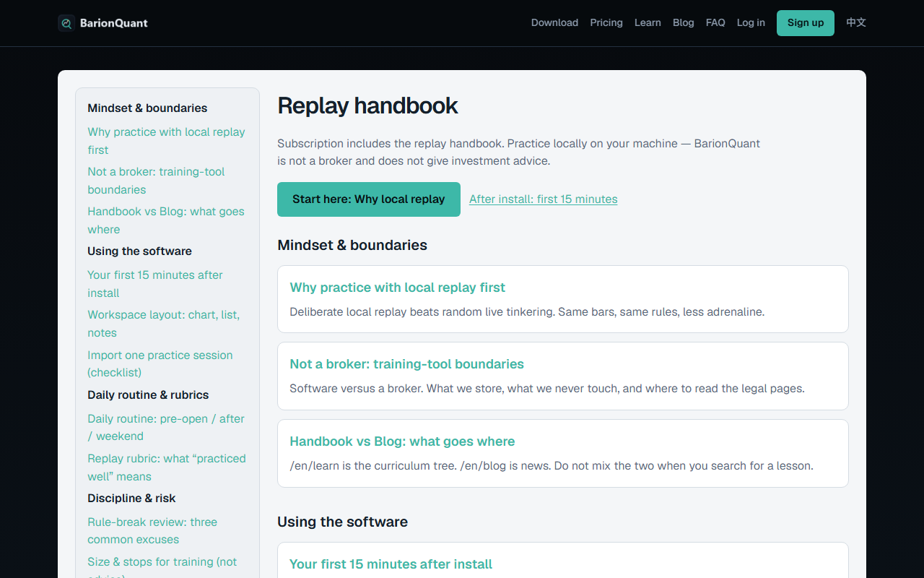This screenshot has height=578, width=924.
Task: Open sidebar link Not a broker: training-tool boundaries
Action: (156, 181)
